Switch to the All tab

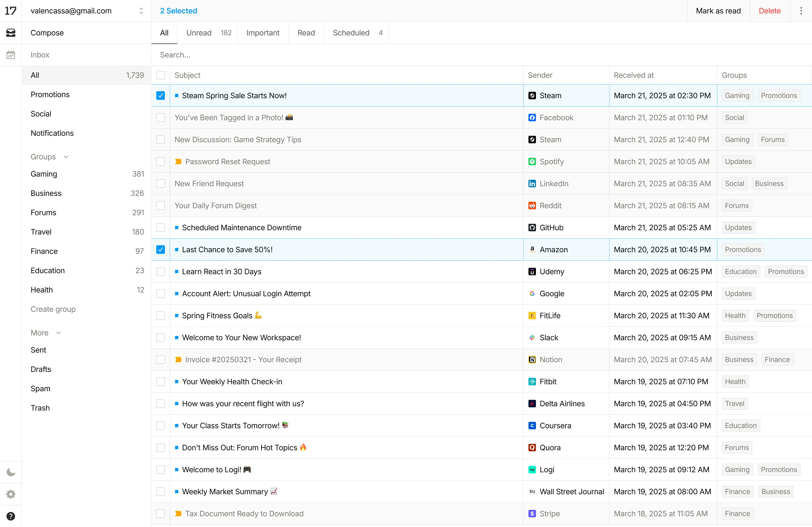pyautogui.click(x=164, y=33)
